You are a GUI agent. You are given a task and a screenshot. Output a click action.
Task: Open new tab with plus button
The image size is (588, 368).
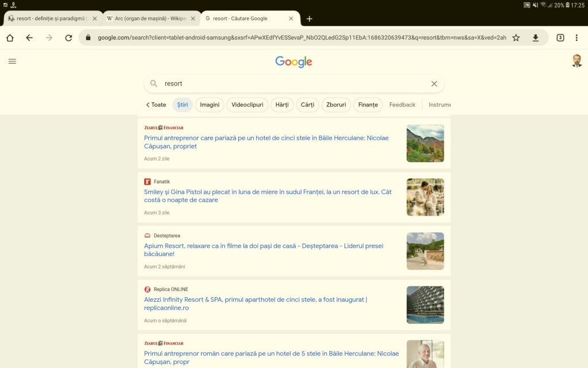(310, 18)
